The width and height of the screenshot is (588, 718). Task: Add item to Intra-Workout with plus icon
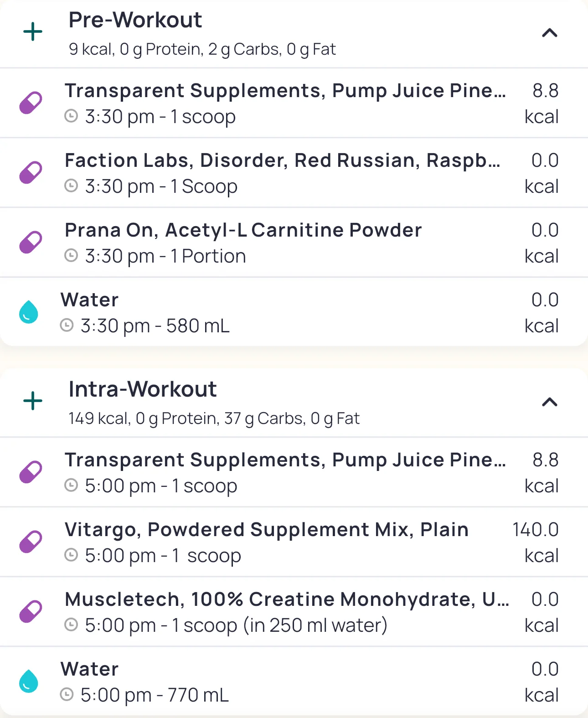pos(33,401)
